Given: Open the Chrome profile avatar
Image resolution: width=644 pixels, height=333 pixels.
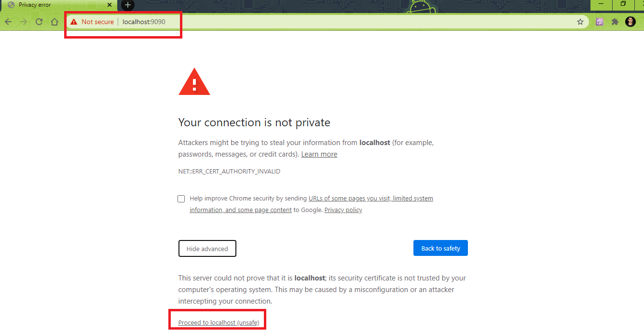Looking at the screenshot, I should point(630,22).
